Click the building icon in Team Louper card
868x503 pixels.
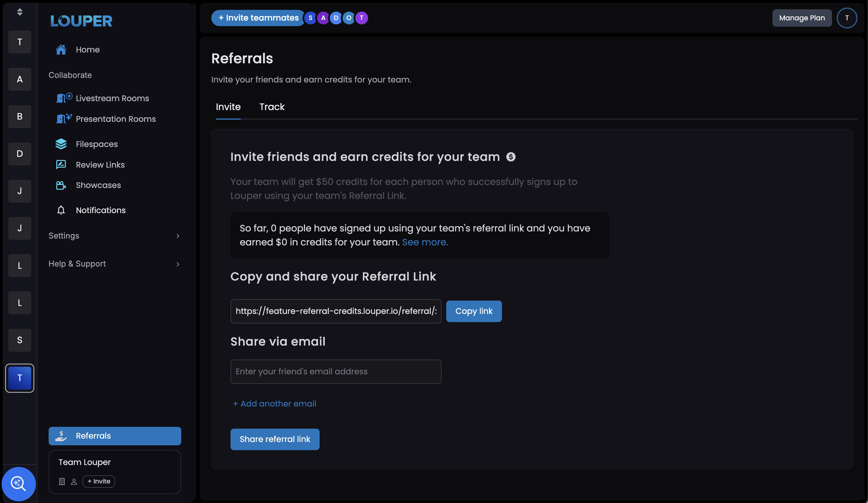click(62, 481)
